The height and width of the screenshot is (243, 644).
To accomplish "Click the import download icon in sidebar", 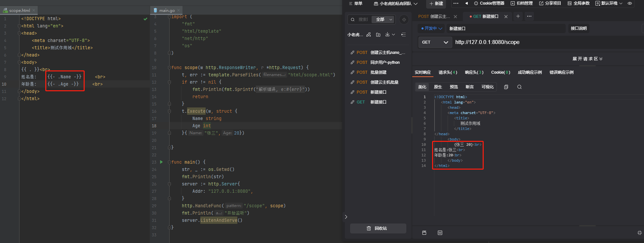I will [387, 34].
